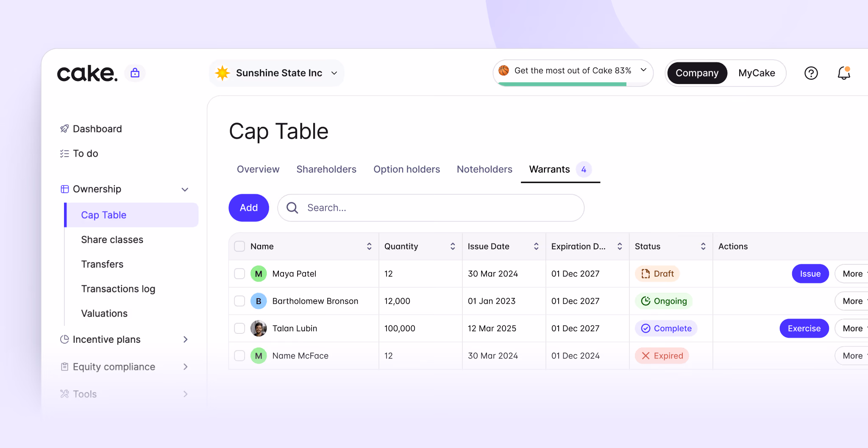Expand the Equity compliance section
The height and width of the screenshot is (448, 868).
[x=185, y=367]
